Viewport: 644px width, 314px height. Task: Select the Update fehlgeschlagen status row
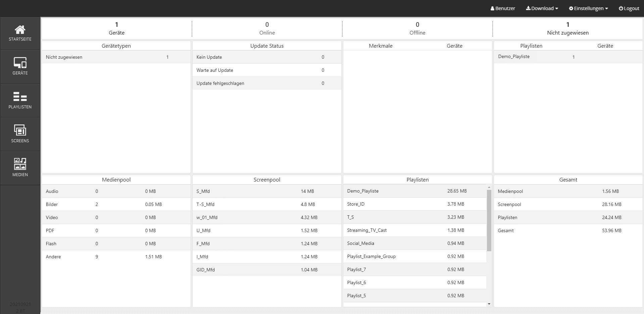pyautogui.click(x=220, y=83)
